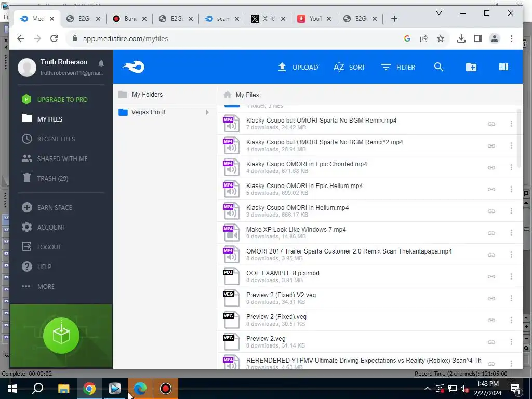The height and width of the screenshot is (399, 532).
Task: Open Bandicam recorder from taskbar
Action: click(x=166, y=389)
